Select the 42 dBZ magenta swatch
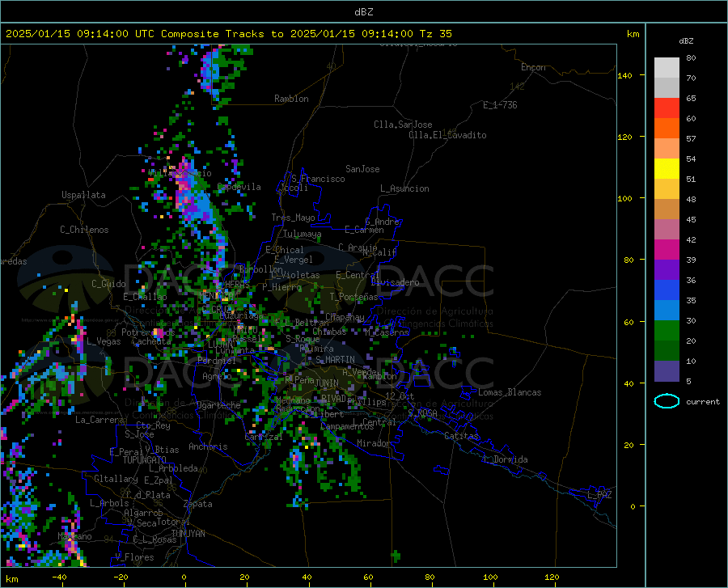The height and width of the screenshot is (588, 728). pyautogui.click(x=667, y=250)
